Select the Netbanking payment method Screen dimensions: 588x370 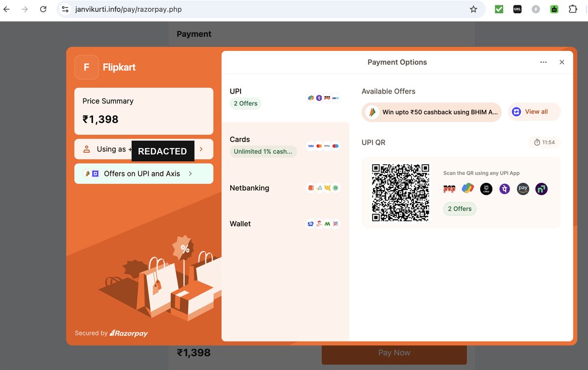click(x=285, y=188)
